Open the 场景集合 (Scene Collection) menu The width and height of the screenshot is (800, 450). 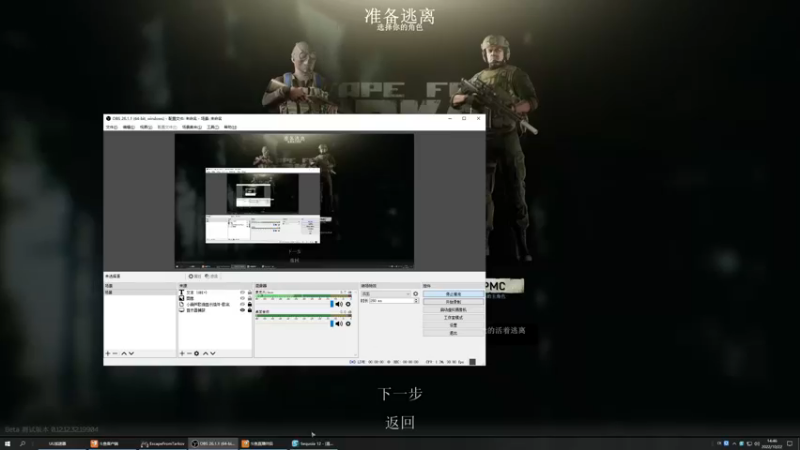tap(192, 127)
